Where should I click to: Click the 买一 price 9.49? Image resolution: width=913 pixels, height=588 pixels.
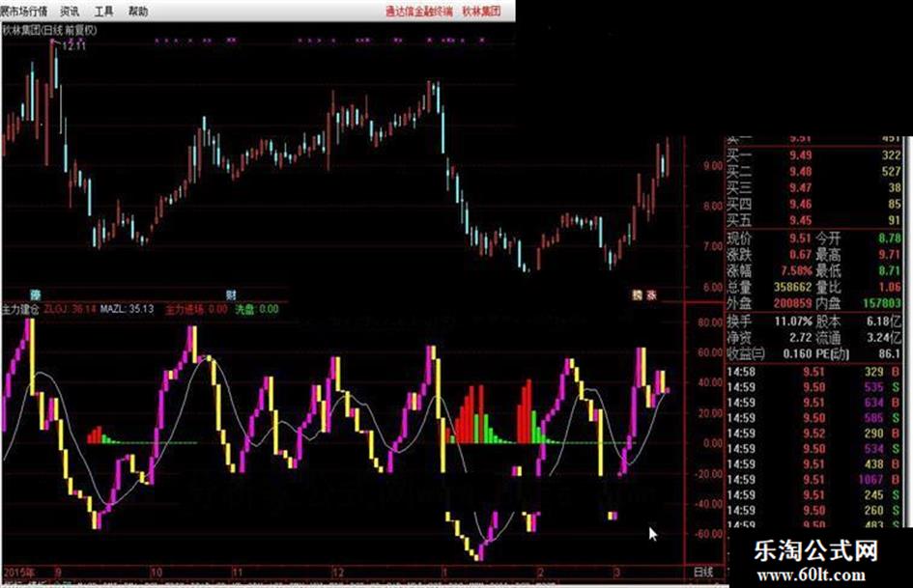[x=801, y=155]
